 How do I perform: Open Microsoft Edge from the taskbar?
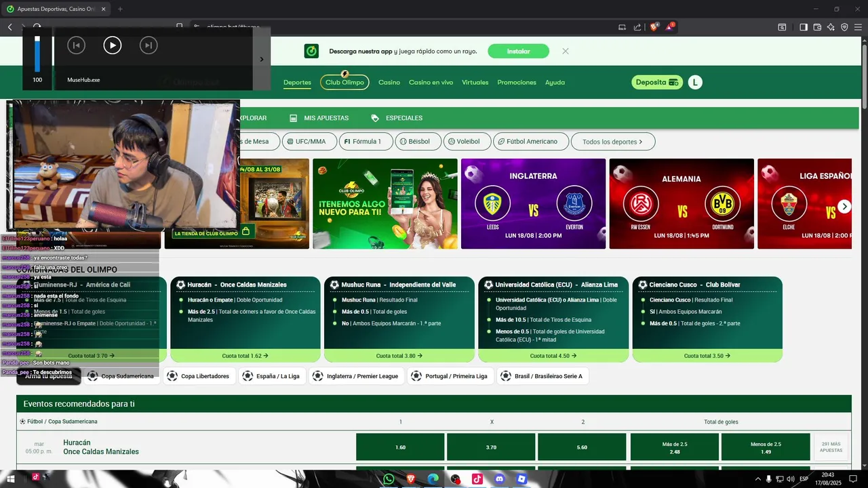point(433,479)
